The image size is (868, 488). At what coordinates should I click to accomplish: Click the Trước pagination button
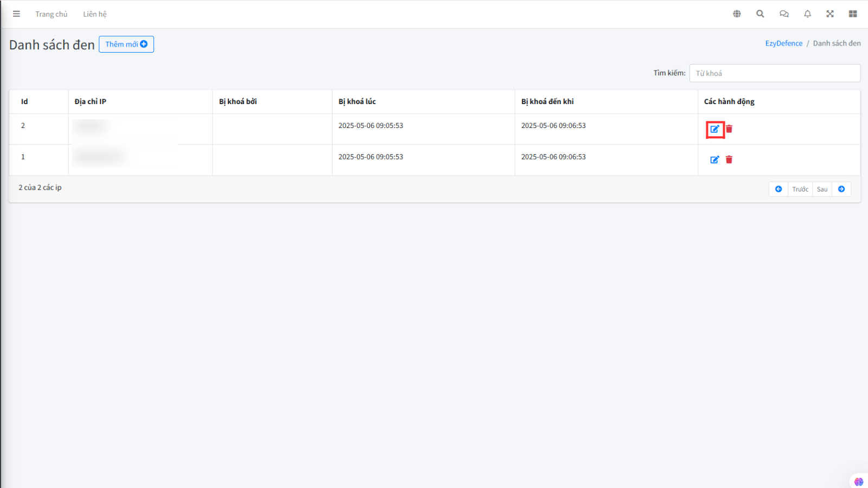pos(800,189)
